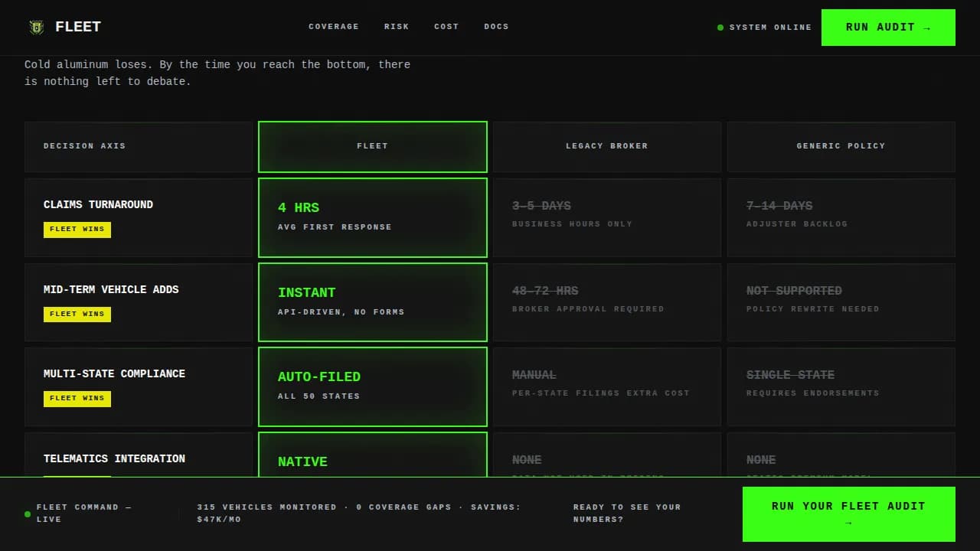Click the struck-through 48-72 HRS value
980x551 pixels.
point(545,291)
